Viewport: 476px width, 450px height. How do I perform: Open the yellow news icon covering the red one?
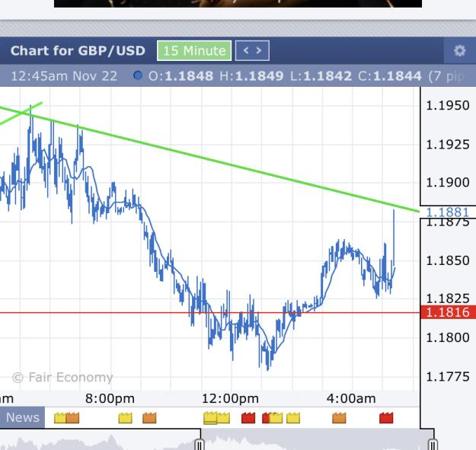(276, 418)
